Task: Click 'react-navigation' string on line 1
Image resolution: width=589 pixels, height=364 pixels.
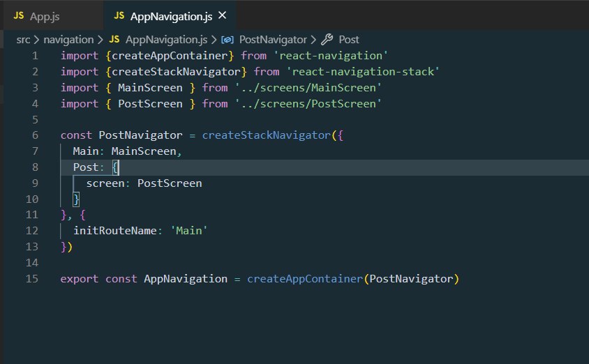Action: point(331,56)
